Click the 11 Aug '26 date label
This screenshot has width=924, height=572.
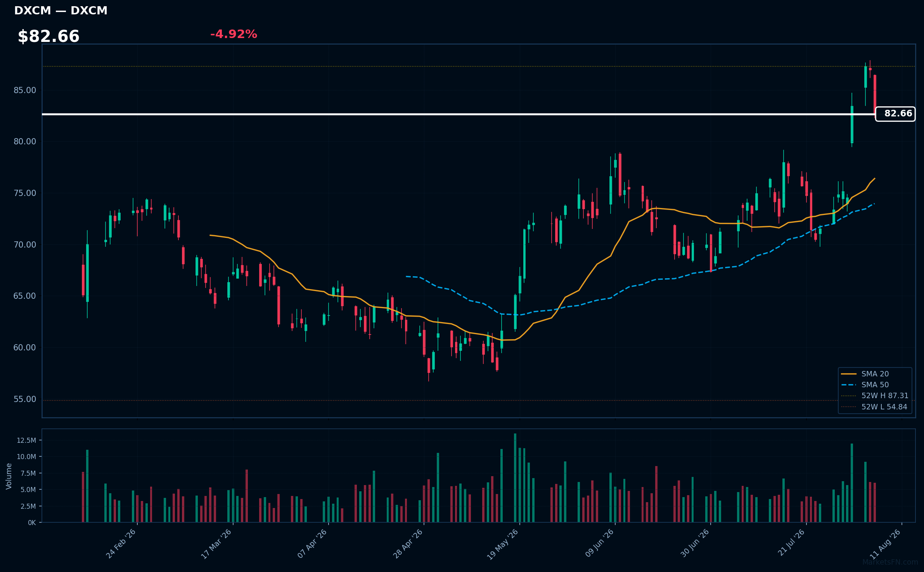[886, 544]
